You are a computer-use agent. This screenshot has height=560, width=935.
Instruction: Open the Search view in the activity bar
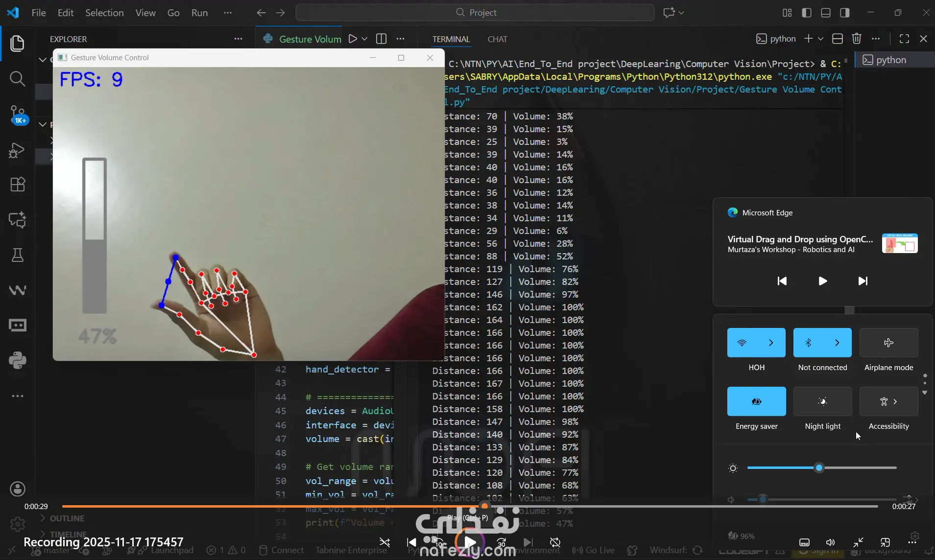coord(18,79)
